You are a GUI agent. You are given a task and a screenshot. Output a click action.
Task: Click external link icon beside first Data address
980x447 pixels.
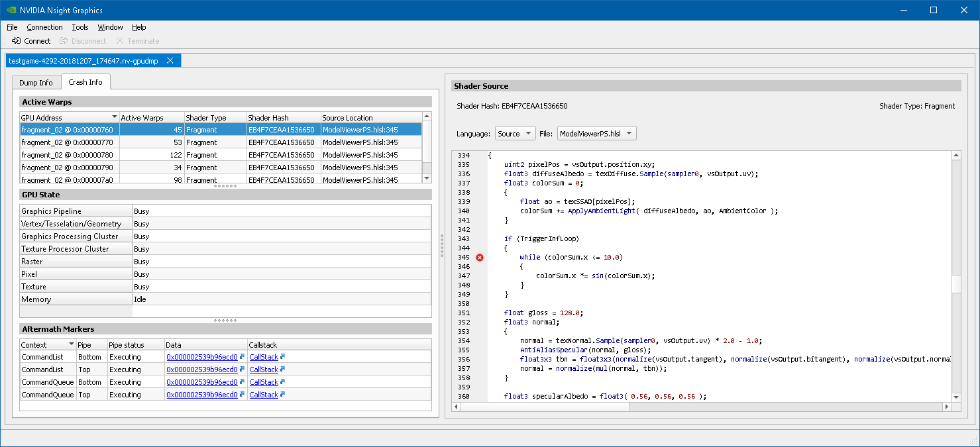tap(242, 357)
